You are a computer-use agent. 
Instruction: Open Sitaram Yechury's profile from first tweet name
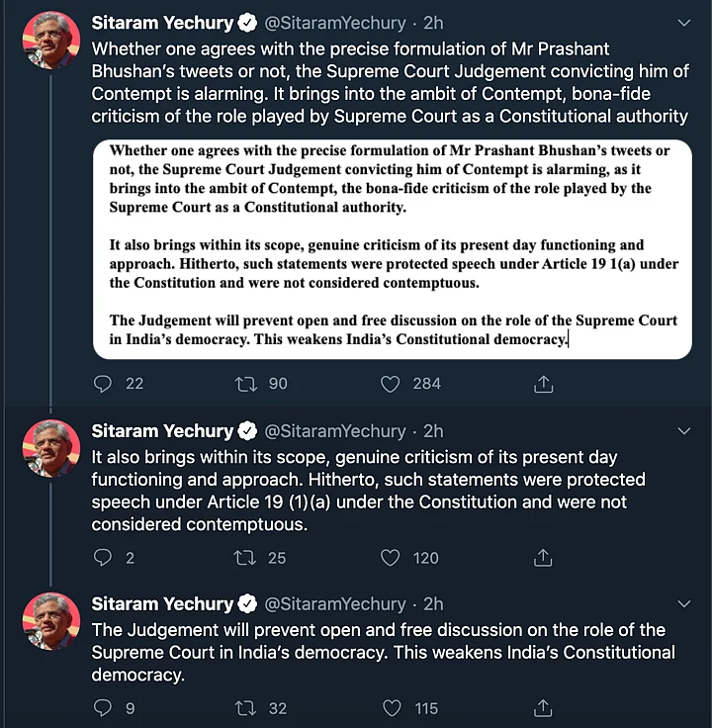tap(162, 23)
